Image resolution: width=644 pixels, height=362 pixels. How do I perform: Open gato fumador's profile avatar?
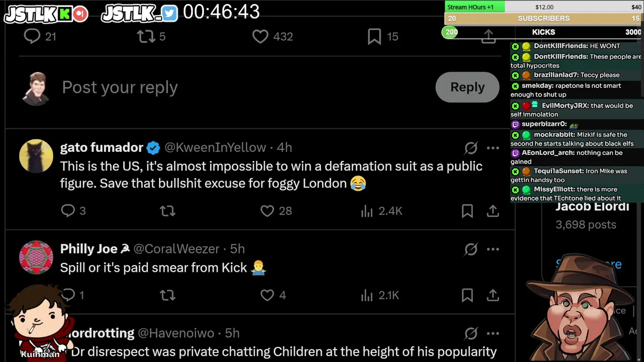click(x=36, y=156)
